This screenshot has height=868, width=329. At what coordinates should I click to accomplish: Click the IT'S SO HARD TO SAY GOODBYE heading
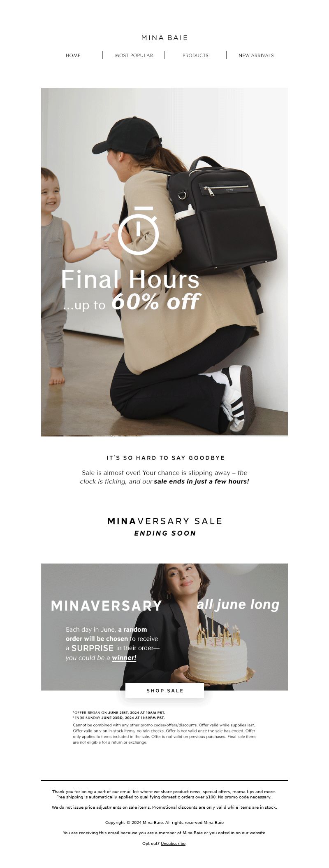point(165,458)
